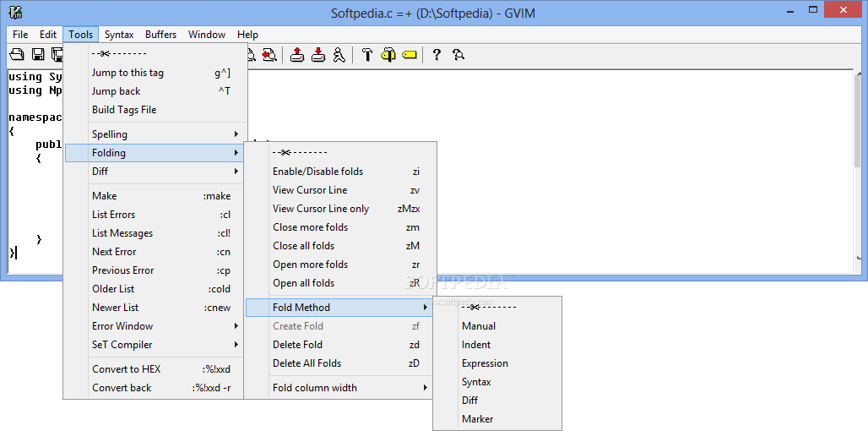The height and width of the screenshot is (431, 868).
Task: Expand the Error Window submenu
Action: coord(155,325)
